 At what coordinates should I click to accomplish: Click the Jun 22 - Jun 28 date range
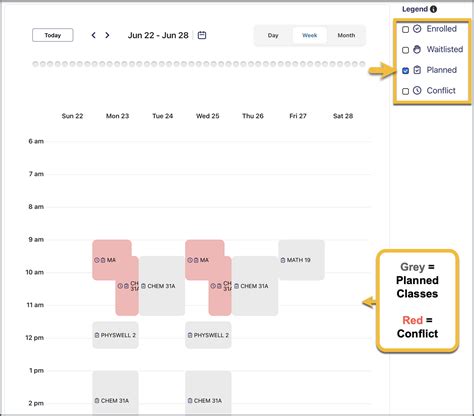tap(158, 35)
